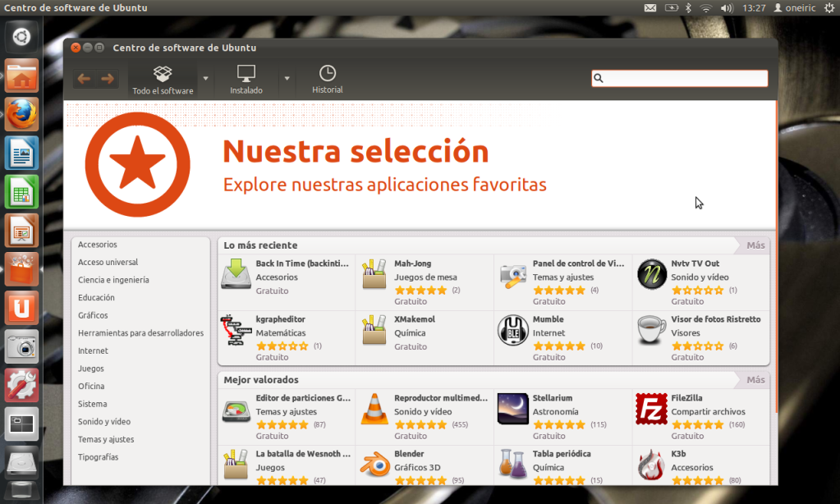Select the Stellarium night sky icon
The width and height of the screenshot is (840, 504).
click(x=512, y=409)
